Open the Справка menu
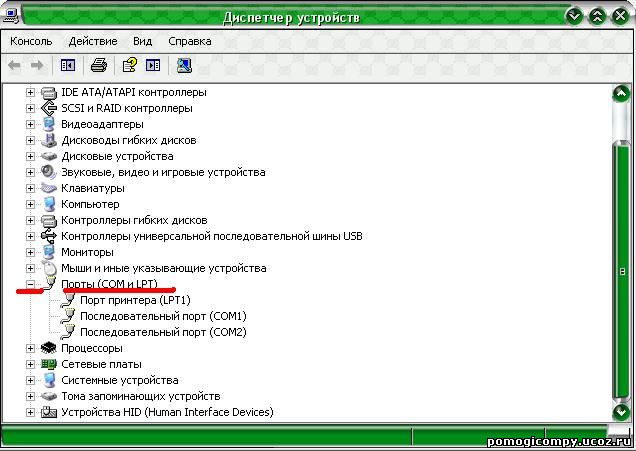Viewport: 636px width, 451px height. tap(190, 41)
